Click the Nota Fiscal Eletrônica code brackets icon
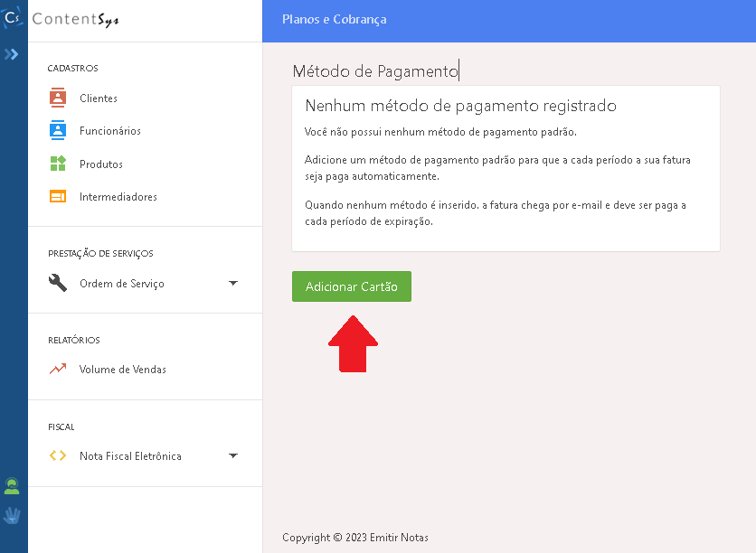Screen dimensions: 756x553 (x=58, y=455)
